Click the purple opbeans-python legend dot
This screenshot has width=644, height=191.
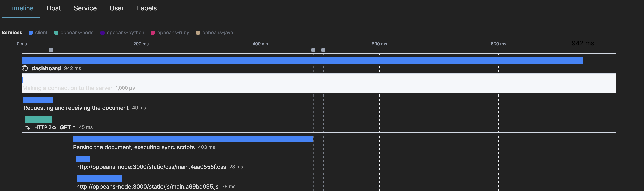pos(102,32)
